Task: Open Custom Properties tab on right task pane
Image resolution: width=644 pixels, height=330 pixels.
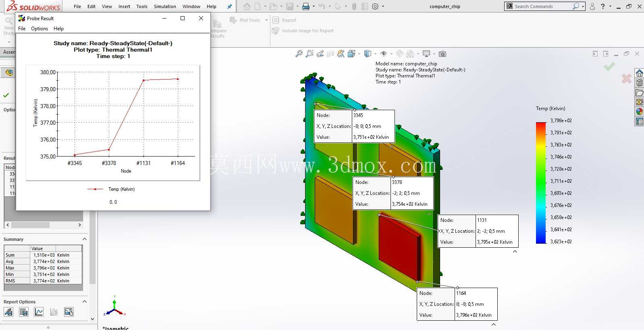Action: 640,121
